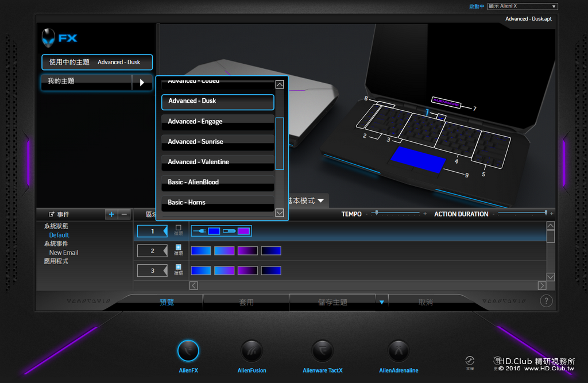Open the save theme dropdown arrow
The width and height of the screenshot is (588, 383).
point(381,303)
